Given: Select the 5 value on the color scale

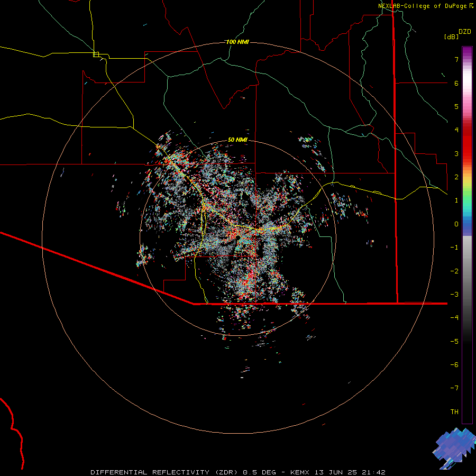Looking at the screenshot, I should point(456,106).
